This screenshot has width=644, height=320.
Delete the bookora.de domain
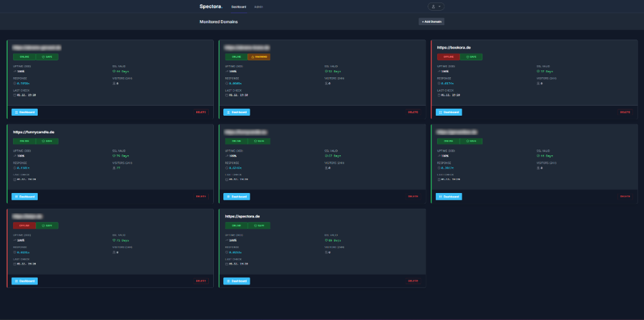(x=625, y=112)
